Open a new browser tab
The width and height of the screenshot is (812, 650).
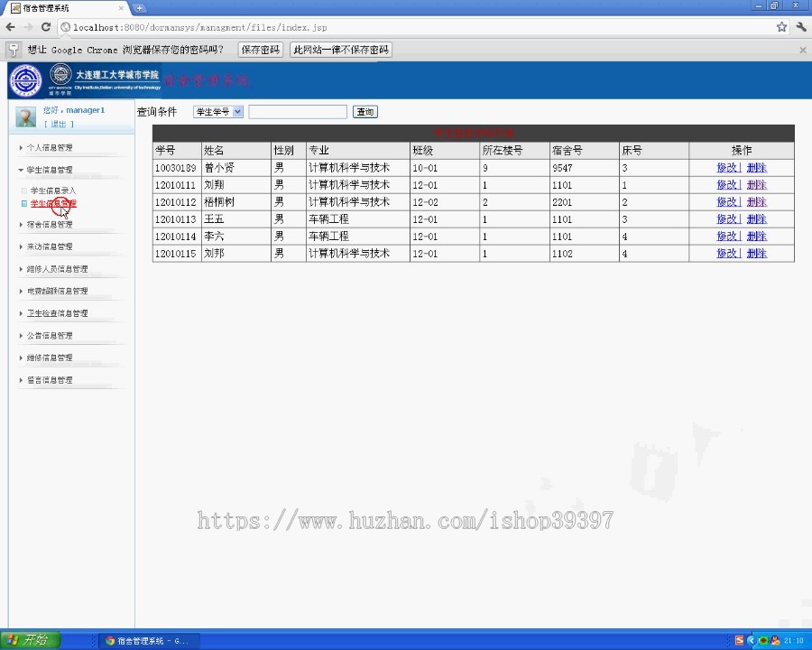139,8
